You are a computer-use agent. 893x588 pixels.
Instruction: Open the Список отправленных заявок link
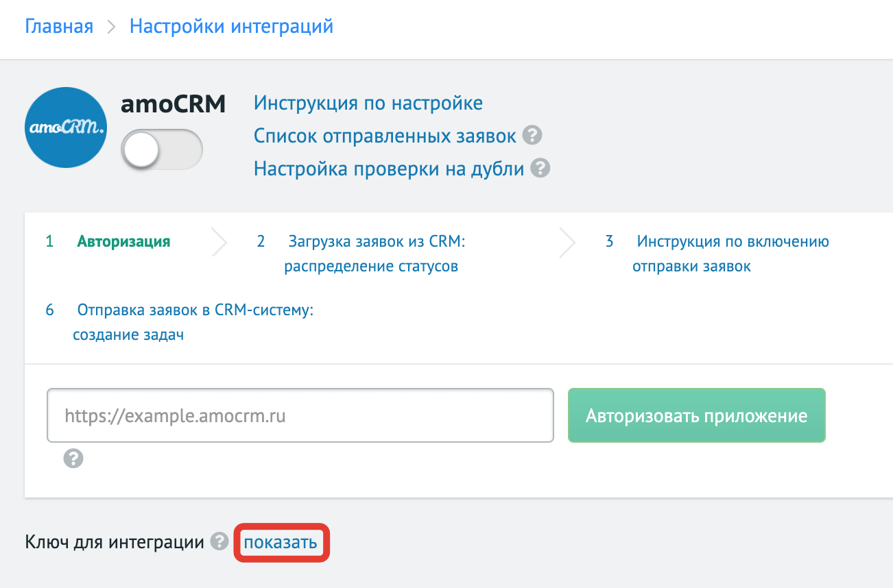385,136
